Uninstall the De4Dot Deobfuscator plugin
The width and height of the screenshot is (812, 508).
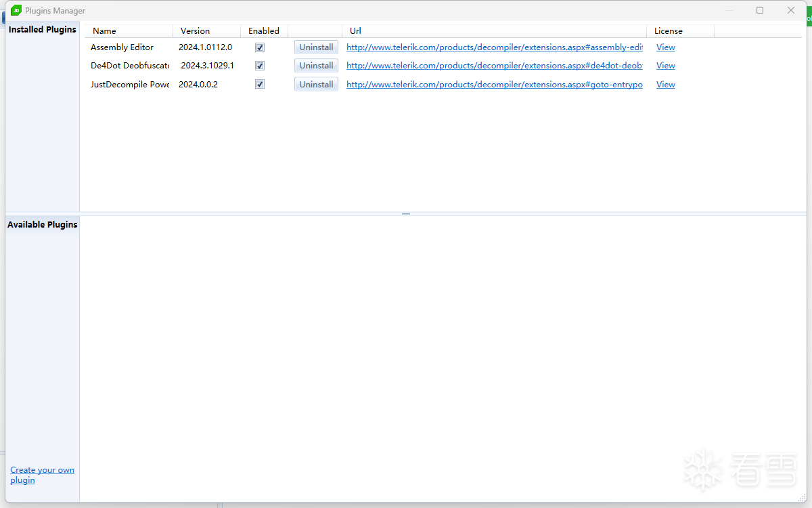[316, 66]
